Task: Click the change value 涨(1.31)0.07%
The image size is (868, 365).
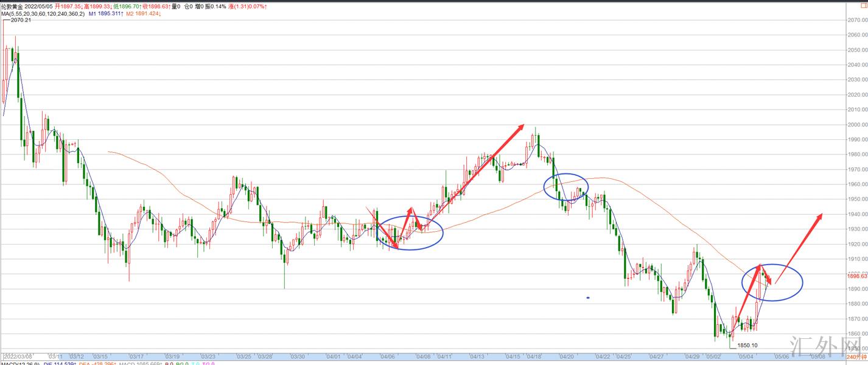Action: pos(248,6)
